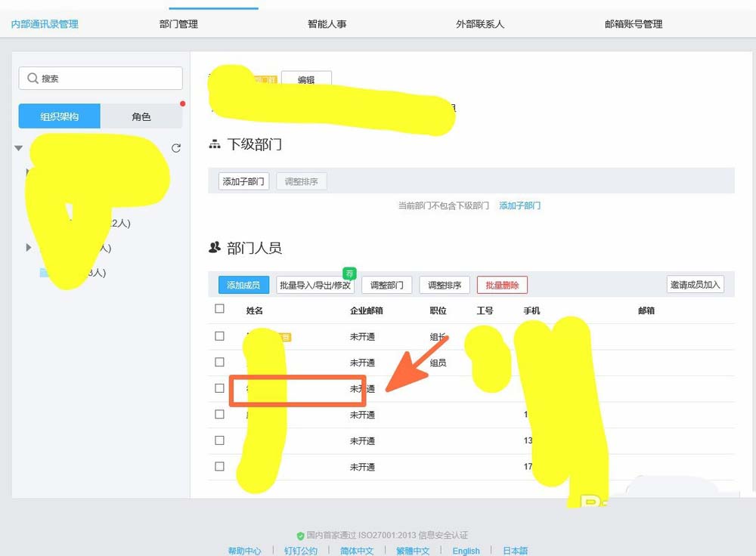Refresh the organization tree

[176, 148]
